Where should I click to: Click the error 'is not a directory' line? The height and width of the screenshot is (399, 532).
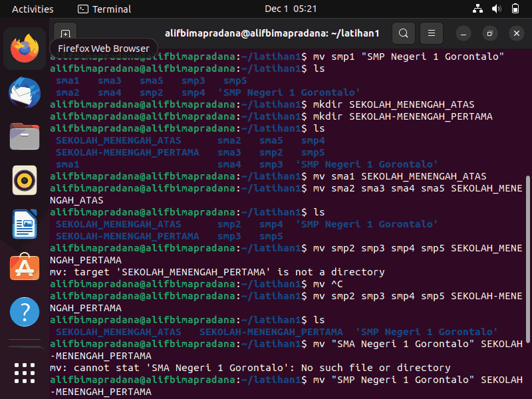click(x=217, y=272)
